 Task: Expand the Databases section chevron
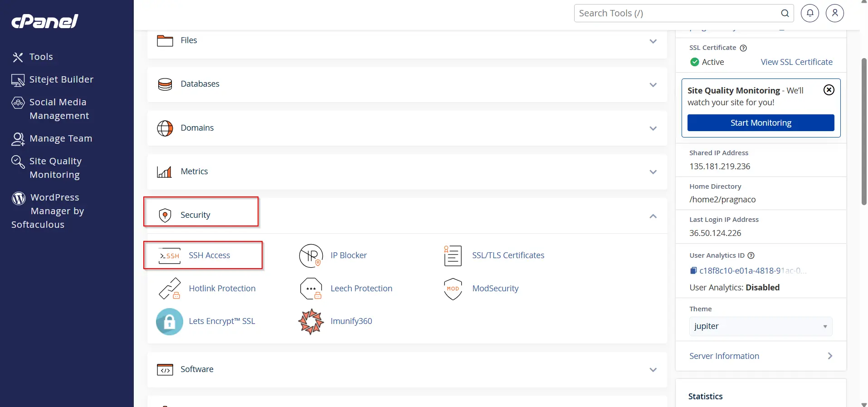[653, 85]
